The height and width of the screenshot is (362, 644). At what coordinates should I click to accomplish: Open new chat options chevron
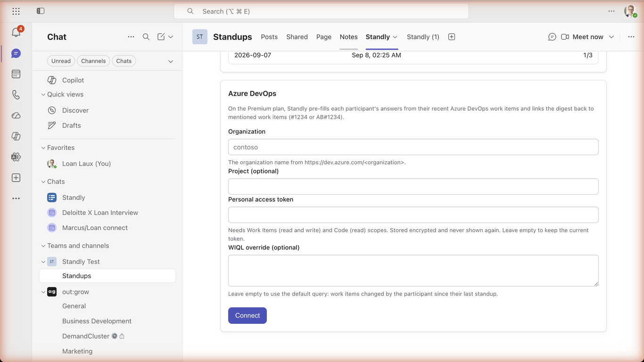point(171,37)
